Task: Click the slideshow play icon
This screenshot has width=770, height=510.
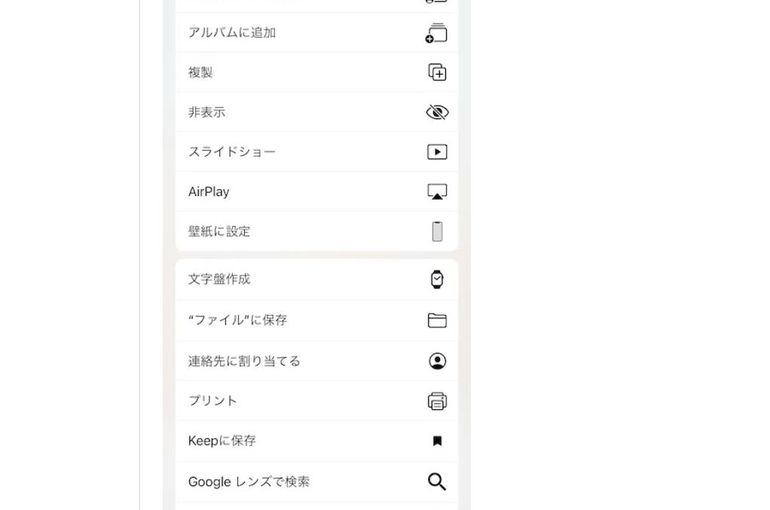Action: pos(437,152)
